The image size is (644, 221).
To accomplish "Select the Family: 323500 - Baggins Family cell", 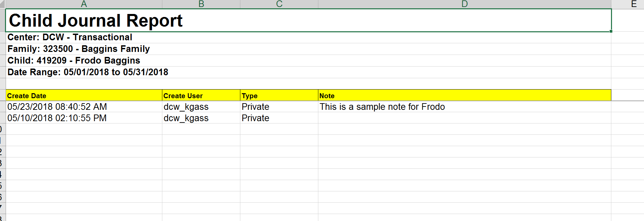I will pos(79,49).
